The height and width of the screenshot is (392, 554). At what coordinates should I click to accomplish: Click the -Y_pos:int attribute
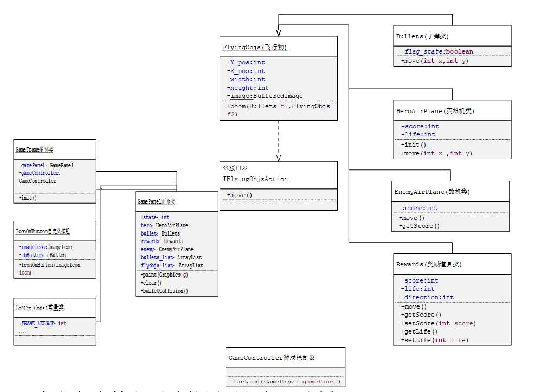[x=246, y=62]
